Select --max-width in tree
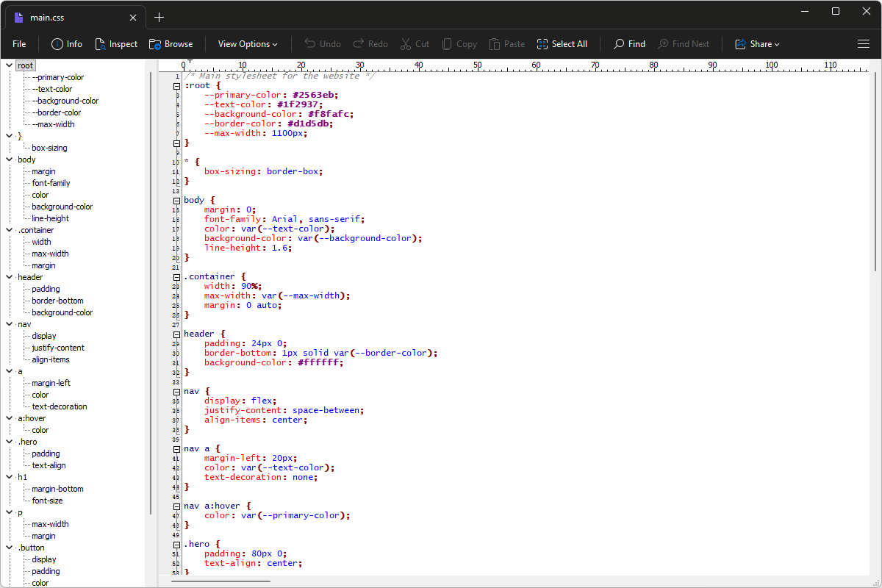The image size is (882, 588). pyautogui.click(x=53, y=124)
